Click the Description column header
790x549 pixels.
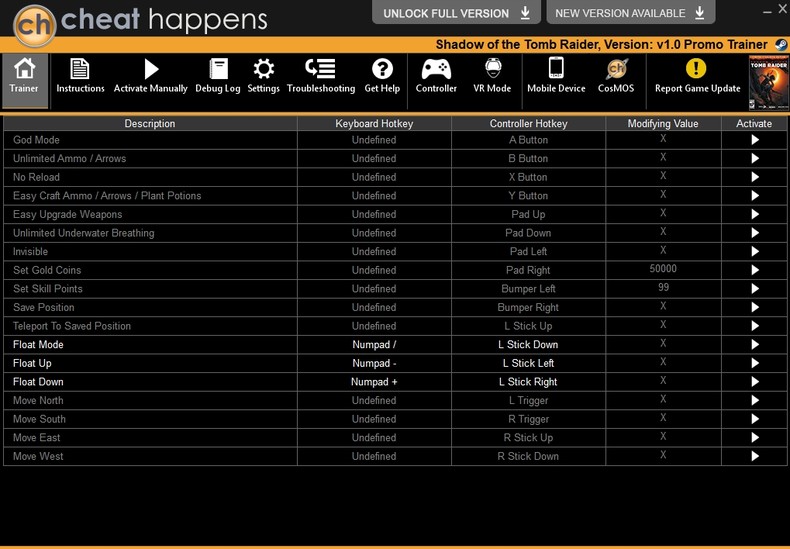coord(150,124)
